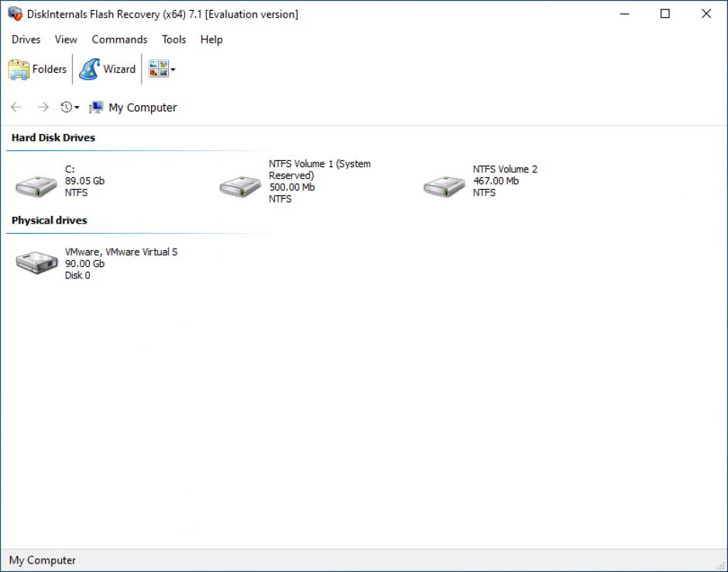
Task: Select the VMware Virtual S physical drive icon
Action: pyautogui.click(x=36, y=262)
